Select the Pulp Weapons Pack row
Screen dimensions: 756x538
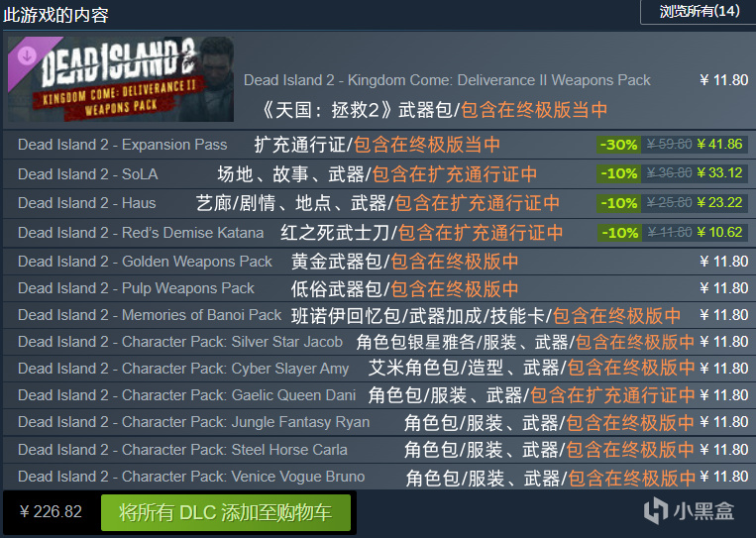coord(378,288)
